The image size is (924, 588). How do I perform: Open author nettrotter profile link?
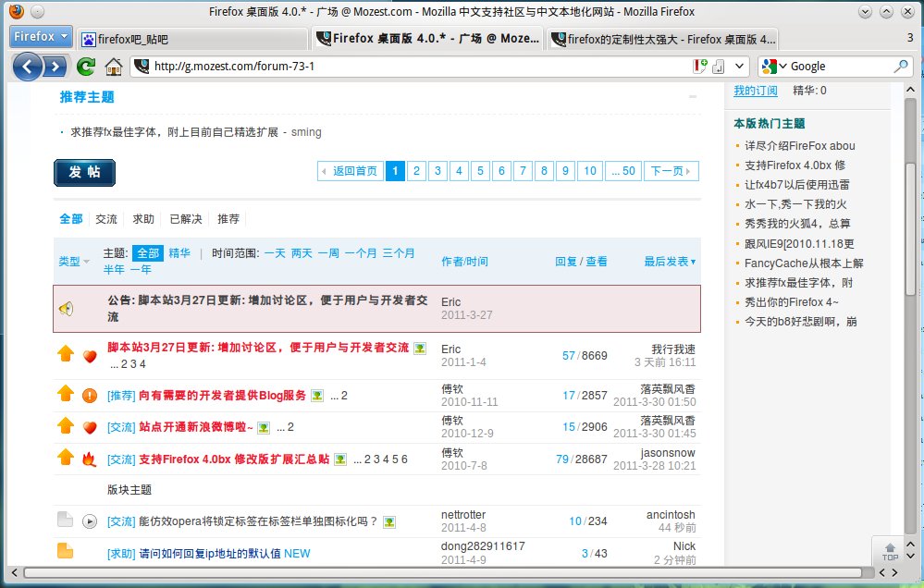(x=463, y=514)
